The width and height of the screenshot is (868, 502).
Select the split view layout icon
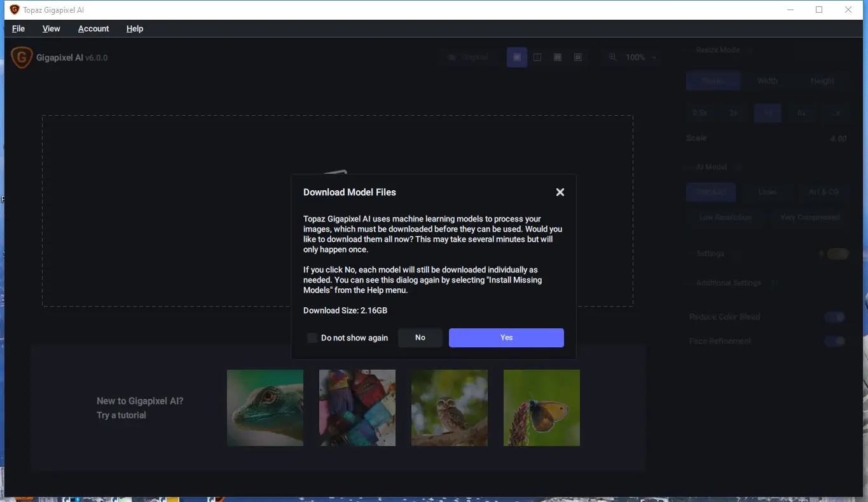coord(537,57)
